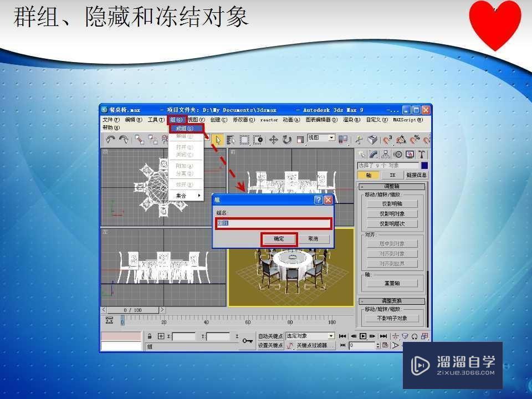Click the Select by Name icon
Screen dimensions: 532x399
(x=230, y=140)
